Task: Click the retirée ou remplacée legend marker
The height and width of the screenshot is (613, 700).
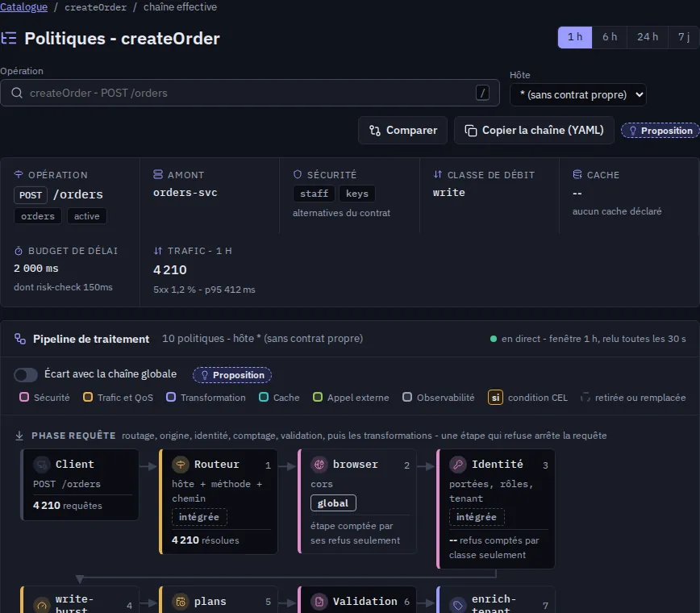Action: coord(585,397)
